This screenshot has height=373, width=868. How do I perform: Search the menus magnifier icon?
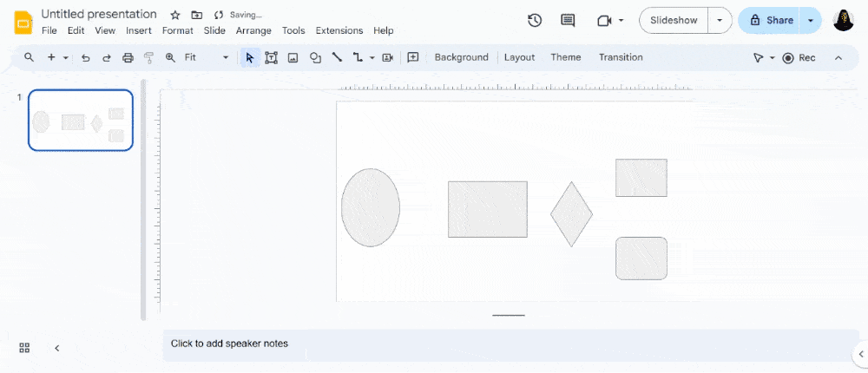[30, 57]
